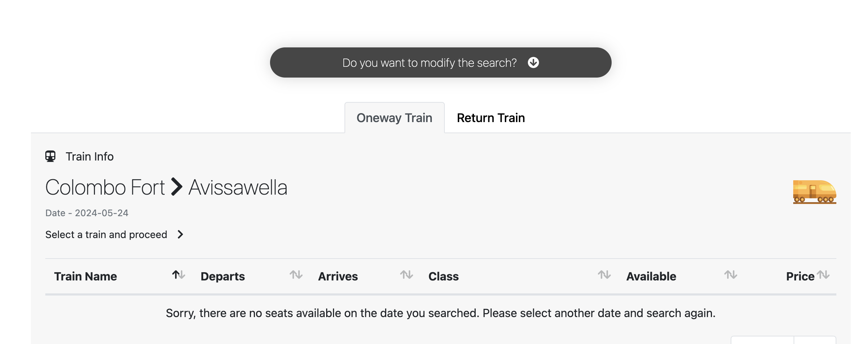
Task: Sort by Arrives column arrows
Action: tap(406, 275)
